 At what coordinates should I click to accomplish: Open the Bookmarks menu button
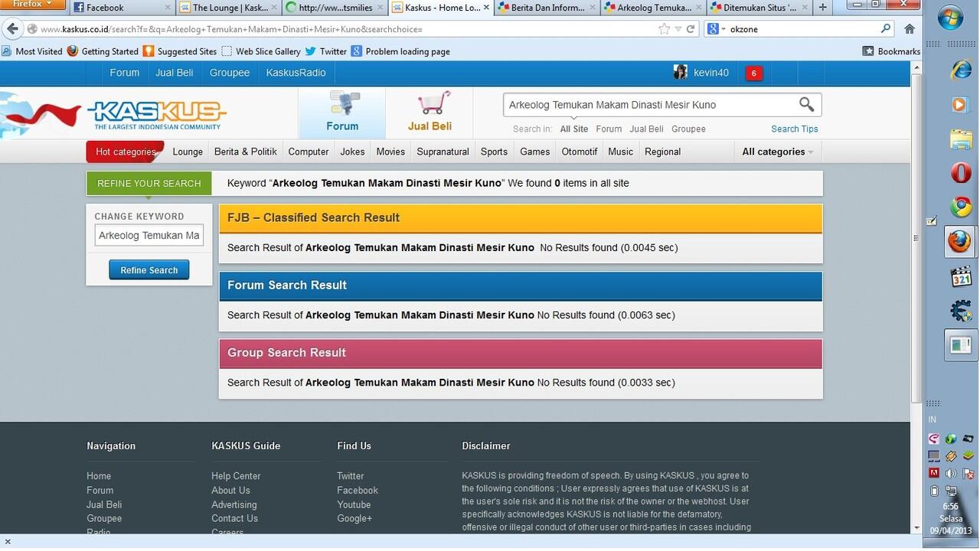[891, 51]
